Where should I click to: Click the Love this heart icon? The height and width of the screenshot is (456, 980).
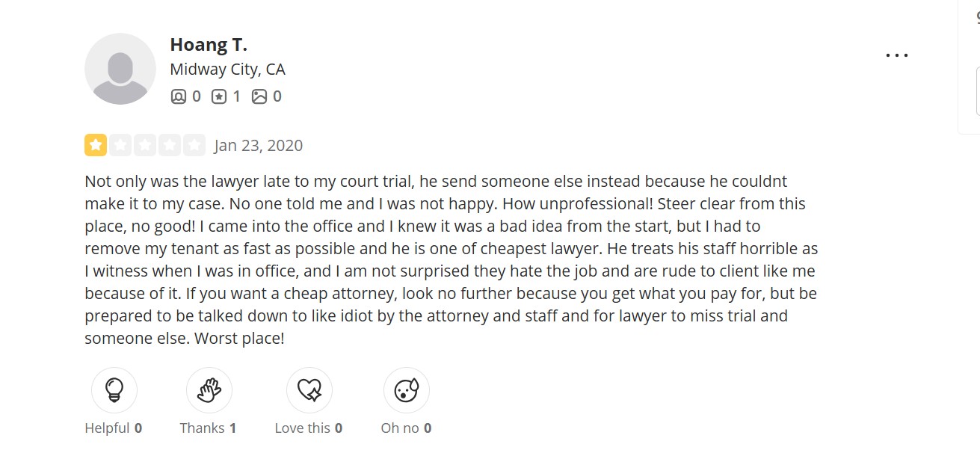(309, 390)
